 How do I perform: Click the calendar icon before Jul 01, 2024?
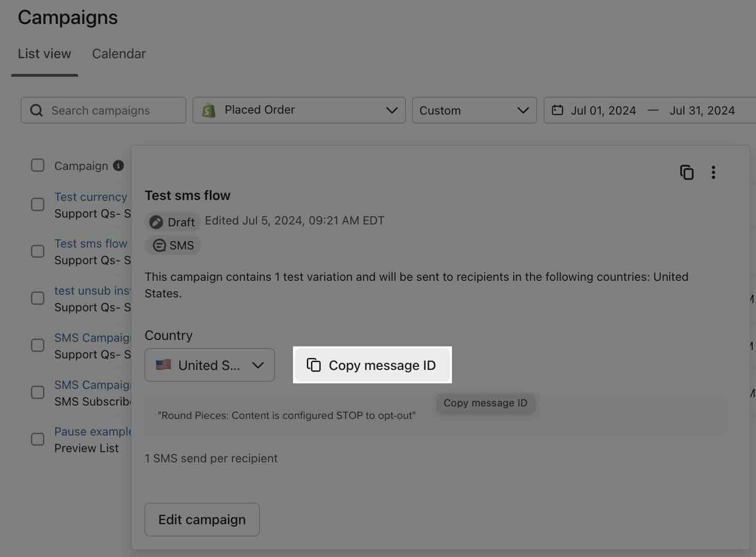pos(558,110)
